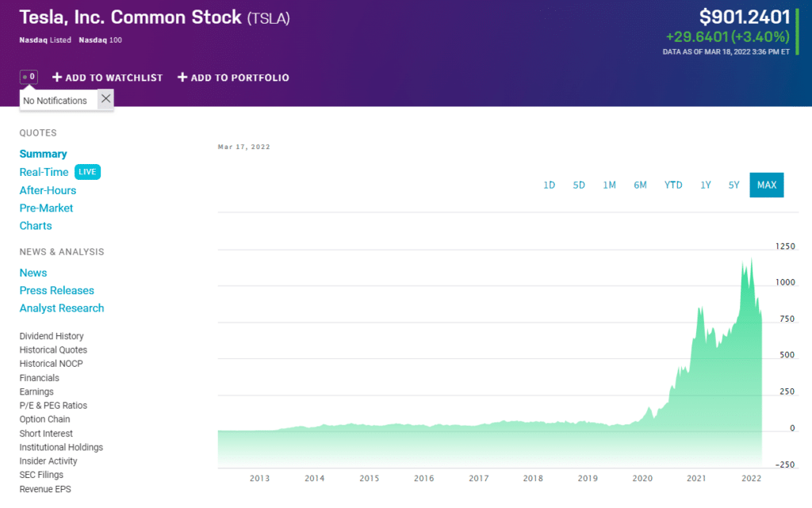Switch chart to 6M range

coord(640,185)
